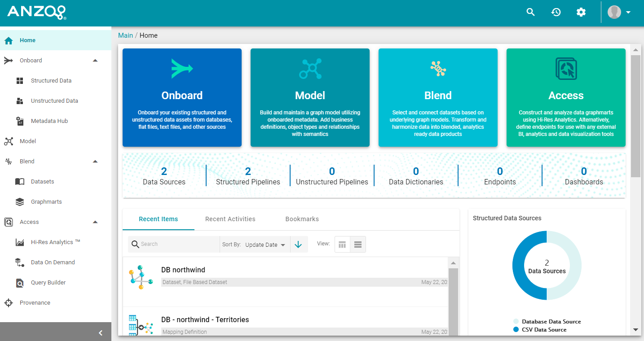Select Graphmarts in the sidebar
The width and height of the screenshot is (644, 341).
[x=46, y=201]
